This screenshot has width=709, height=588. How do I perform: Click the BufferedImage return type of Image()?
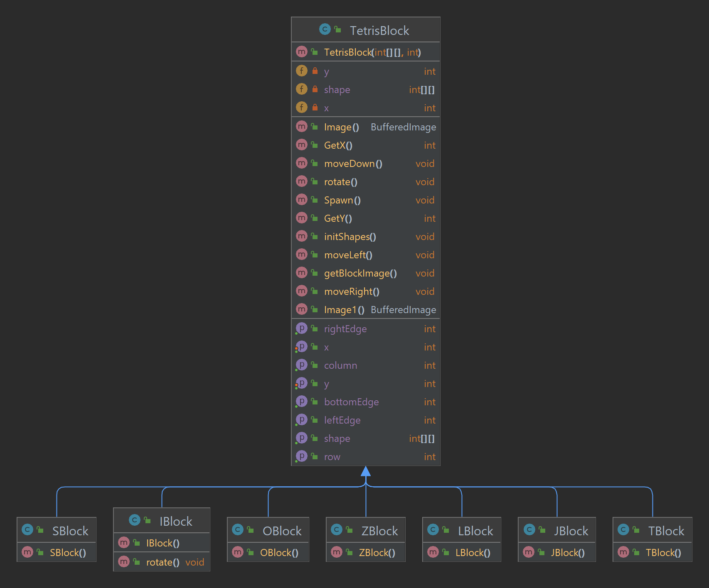pyautogui.click(x=404, y=127)
